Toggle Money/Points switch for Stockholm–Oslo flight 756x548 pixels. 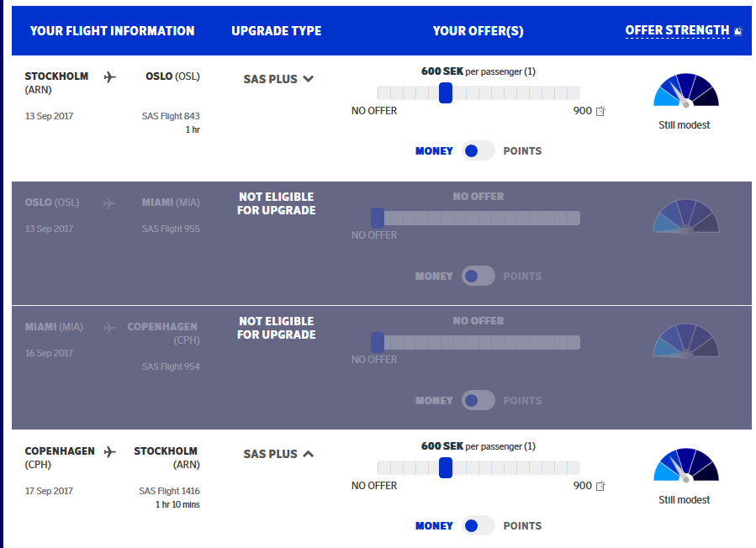[478, 151]
